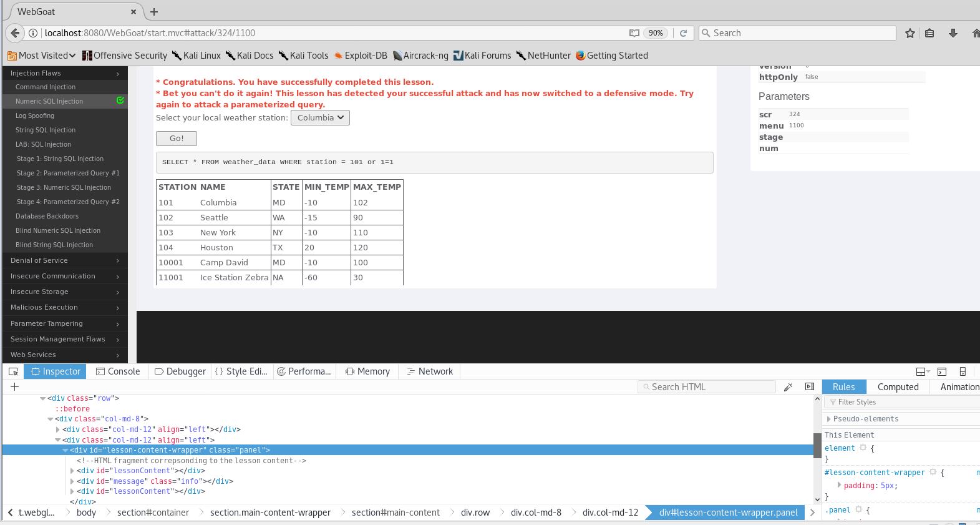Image resolution: width=980 pixels, height=525 pixels.
Task: Open Command Injection lesson
Action: coord(46,87)
